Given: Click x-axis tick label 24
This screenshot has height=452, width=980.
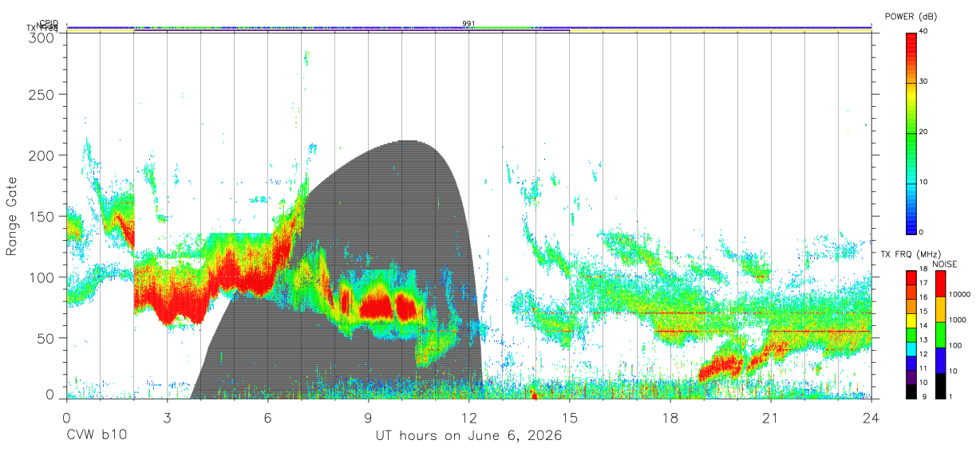Looking at the screenshot, I should click(x=871, y=417).
